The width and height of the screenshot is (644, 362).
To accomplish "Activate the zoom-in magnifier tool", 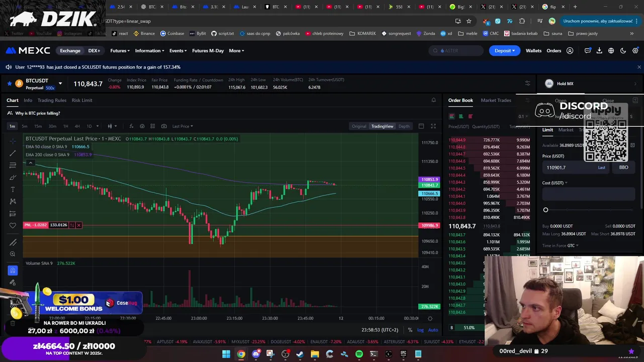I will (x=13, y=254).
